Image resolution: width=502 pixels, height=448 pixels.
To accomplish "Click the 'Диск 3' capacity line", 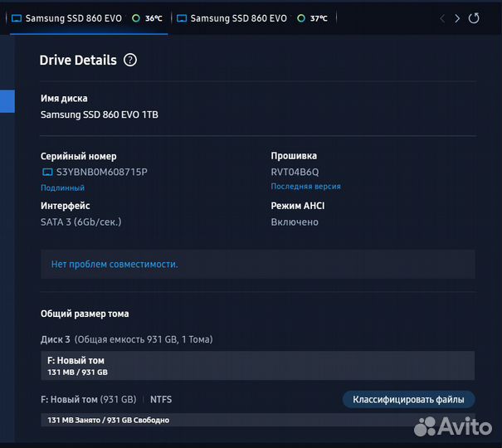I will 126,339.
